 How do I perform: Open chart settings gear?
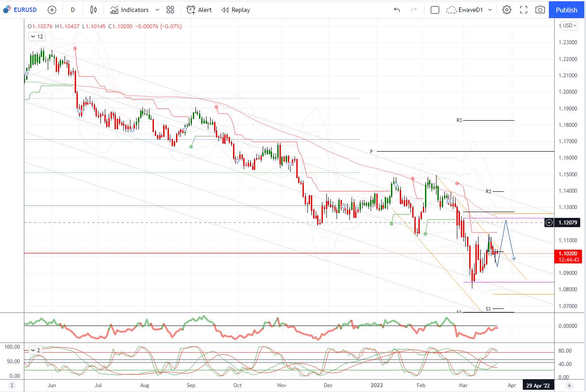tap(507, 10)
